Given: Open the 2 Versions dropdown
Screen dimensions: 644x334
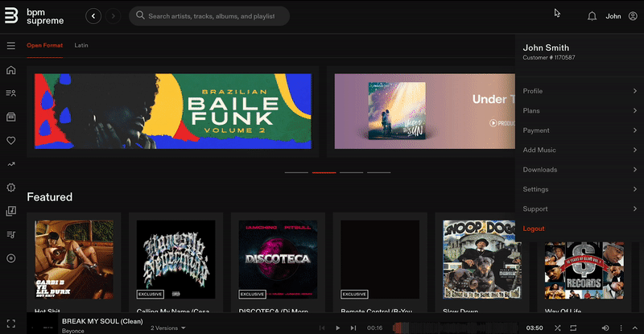Looking at the screenshot, I should click(x=168, y=328).
